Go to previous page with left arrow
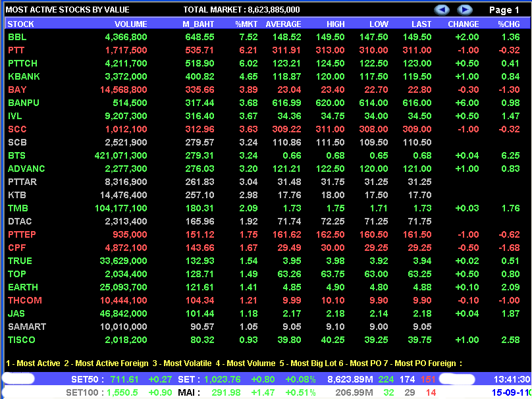 tap(442, 10)
